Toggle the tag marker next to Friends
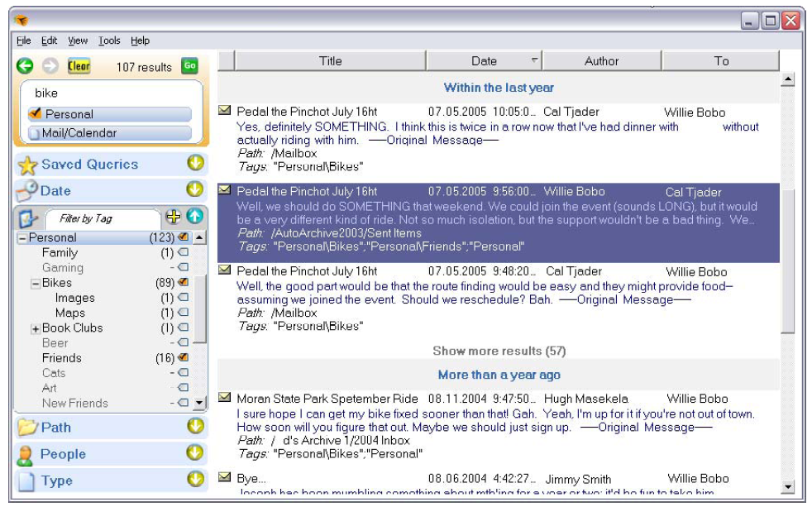This screenshot has height=507, width=812. pyautogui.click(x=184, y=357)
